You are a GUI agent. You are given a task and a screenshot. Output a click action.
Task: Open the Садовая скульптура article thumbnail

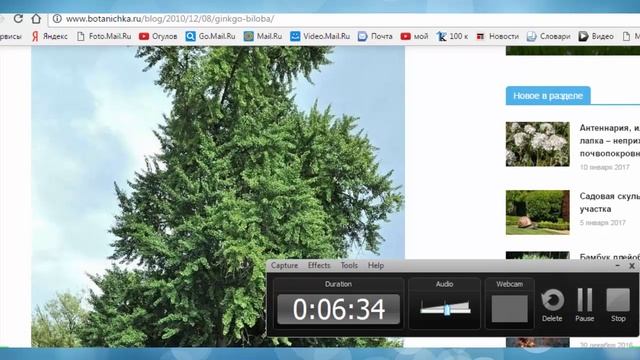(538, 212)
